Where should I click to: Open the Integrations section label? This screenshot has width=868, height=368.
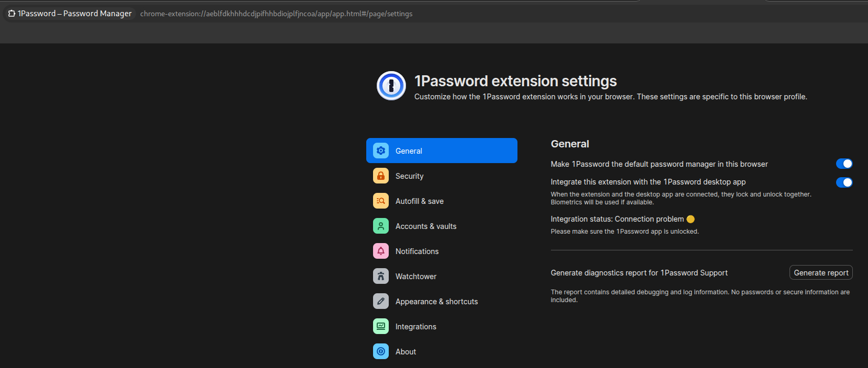pyautogui.click(x=416, y=326)
